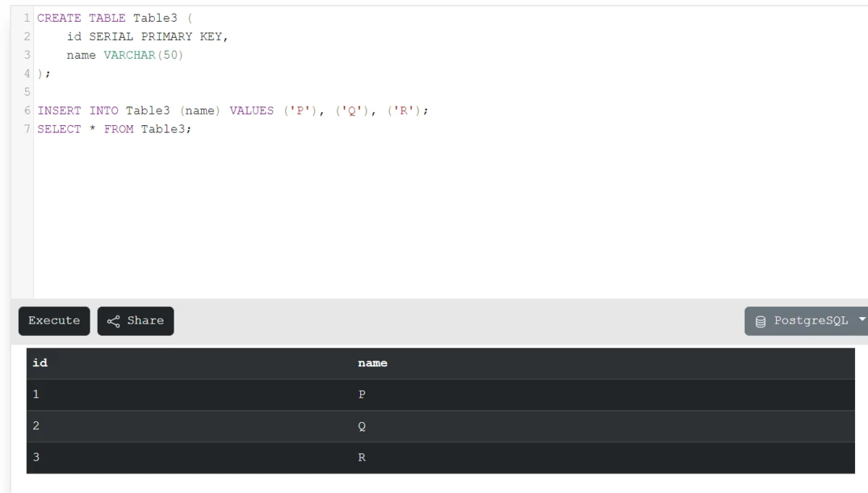Image resolution: width=868 pixels, height=493 pixels.
Task: Select the result row containing P
Action: point(289,394)
